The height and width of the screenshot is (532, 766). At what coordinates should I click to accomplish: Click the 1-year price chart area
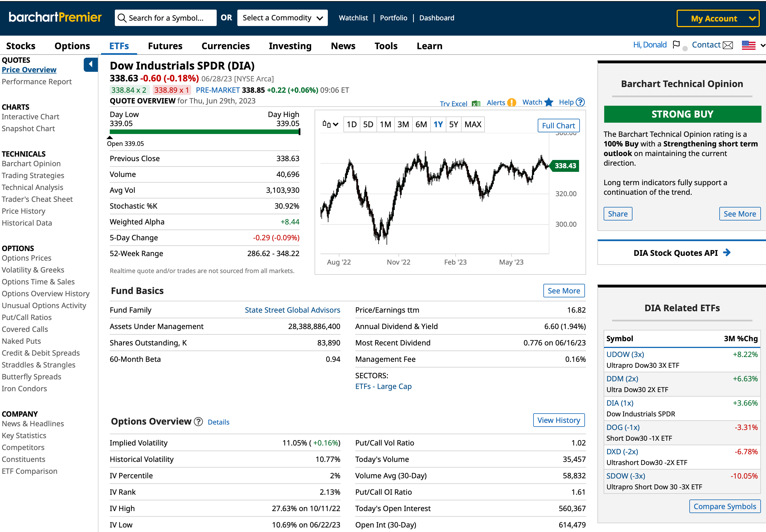434,193
